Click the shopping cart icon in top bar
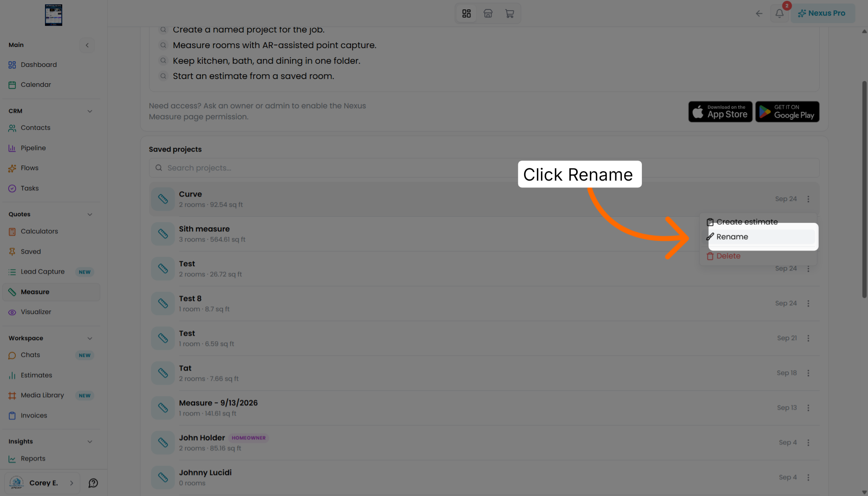This screenshot has width=868, height=496. tap(509, 13)
